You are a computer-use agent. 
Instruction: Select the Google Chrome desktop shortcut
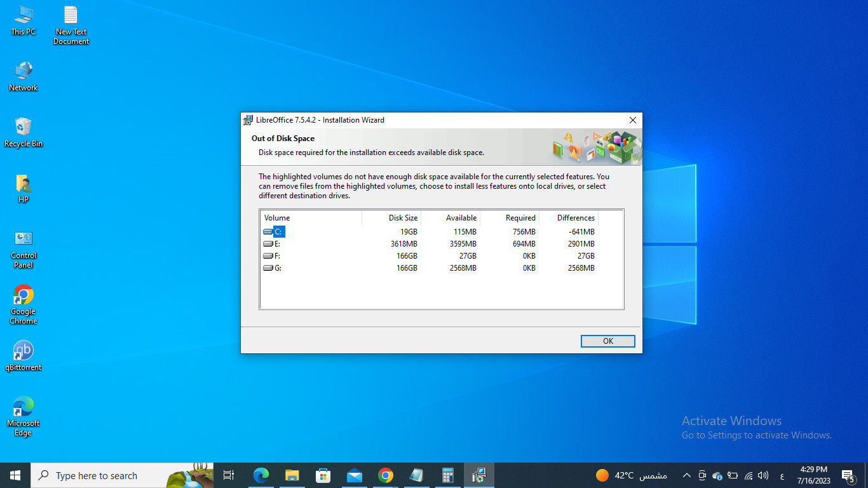24,305
